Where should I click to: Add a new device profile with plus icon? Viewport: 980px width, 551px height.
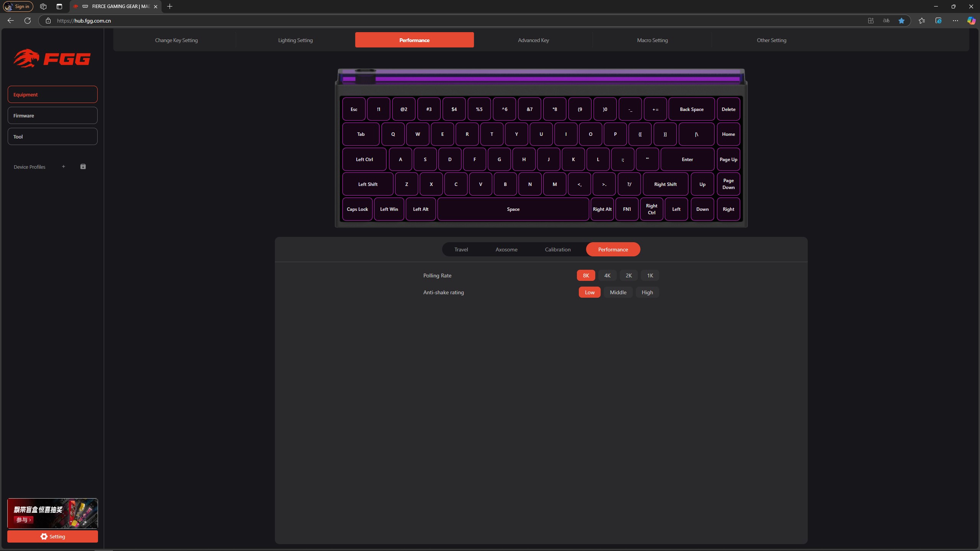tap(64, 166)
